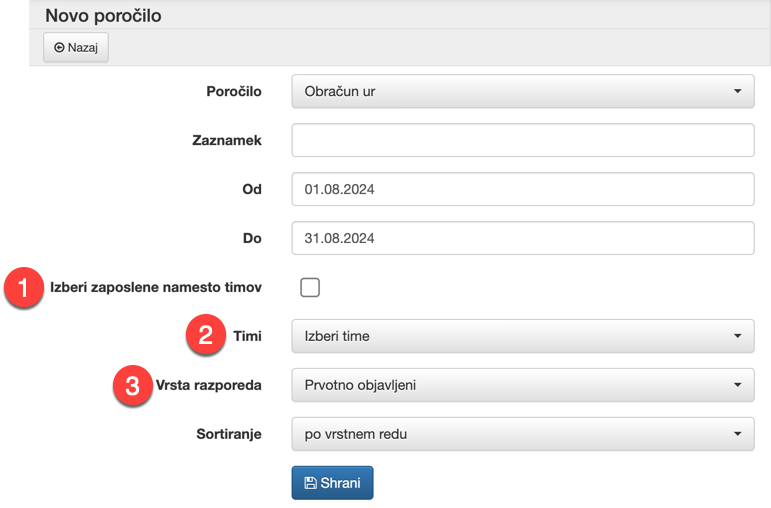Screen dimensions: 771x508
Task: Click the red marker numbered 3
Action: (132, 385)
